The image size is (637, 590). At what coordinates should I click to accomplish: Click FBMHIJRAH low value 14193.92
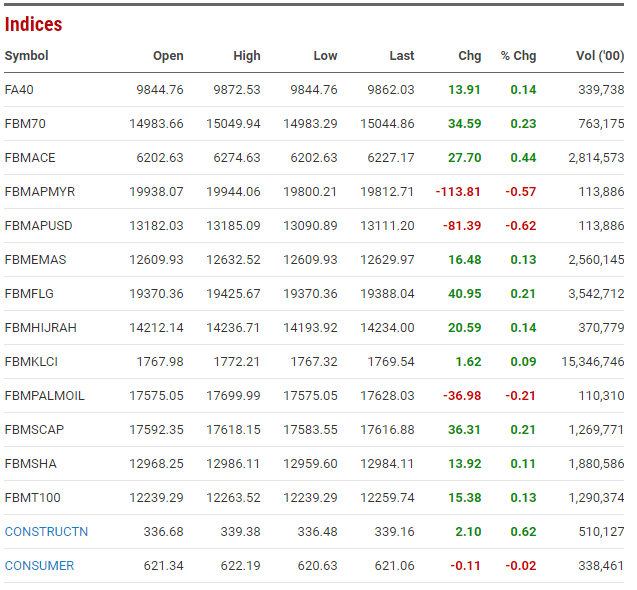click(x=310, y=328)
